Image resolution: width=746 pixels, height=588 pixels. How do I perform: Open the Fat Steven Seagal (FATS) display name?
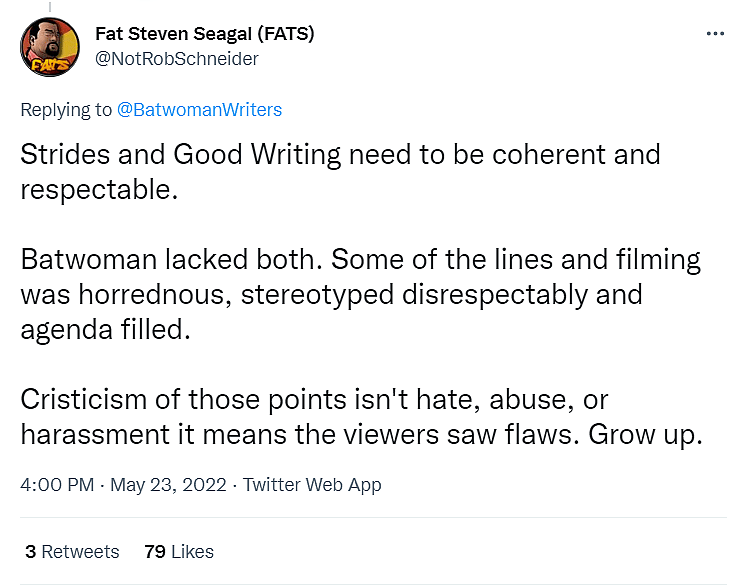point(204,34)
